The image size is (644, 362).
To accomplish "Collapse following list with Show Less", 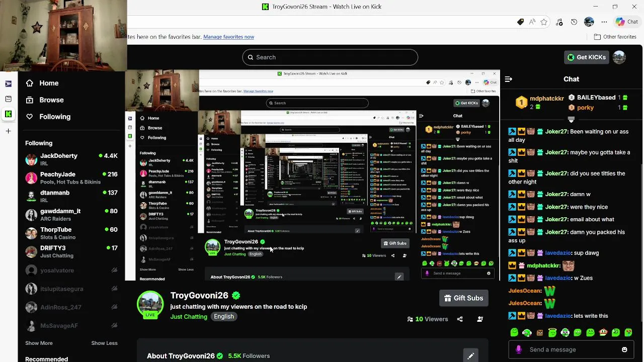I will click(104, 343).
